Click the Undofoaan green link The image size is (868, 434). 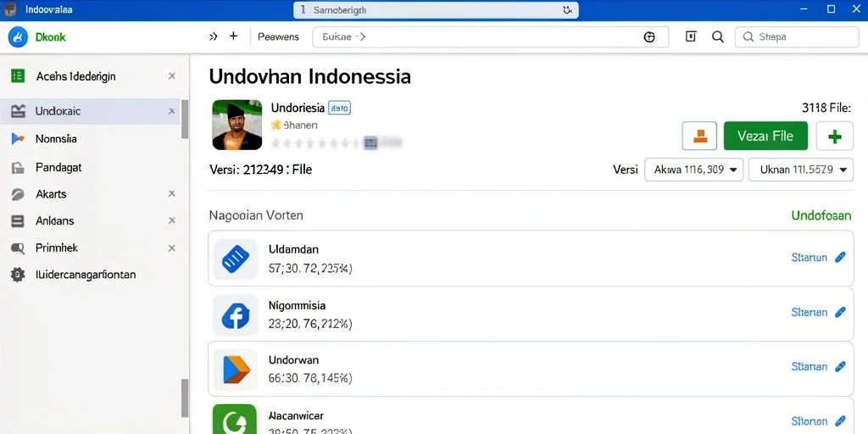pyautogui.click(x=821, y=215)
